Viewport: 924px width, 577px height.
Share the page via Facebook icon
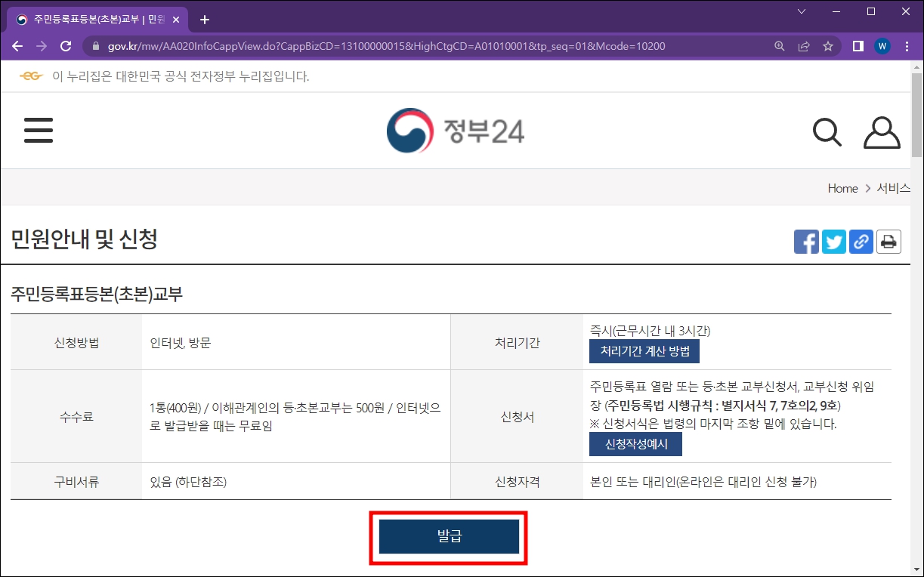coord(806,241)
